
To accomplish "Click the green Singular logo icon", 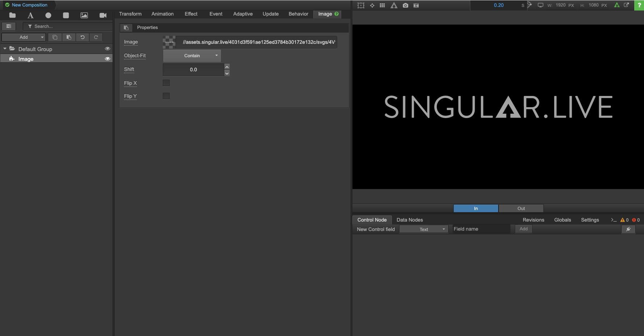I will [617, 5].
